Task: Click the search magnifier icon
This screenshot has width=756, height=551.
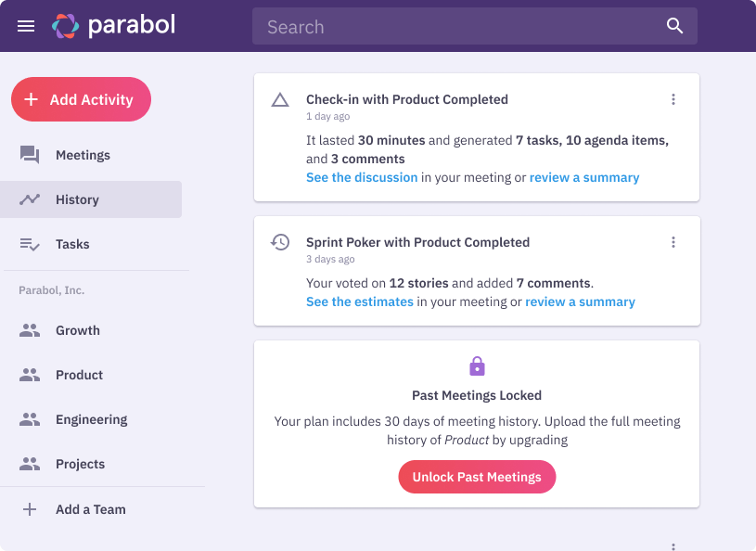Action: [x=674, y=26]
